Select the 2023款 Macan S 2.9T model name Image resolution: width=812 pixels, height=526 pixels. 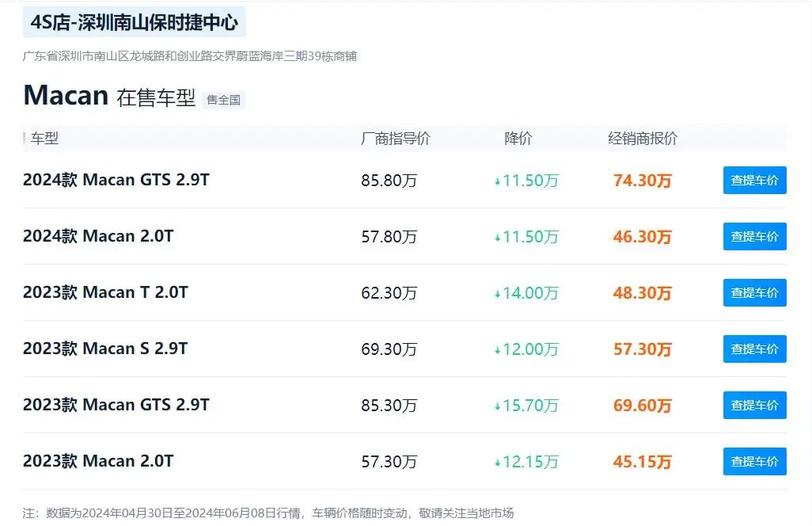point(106,349)
